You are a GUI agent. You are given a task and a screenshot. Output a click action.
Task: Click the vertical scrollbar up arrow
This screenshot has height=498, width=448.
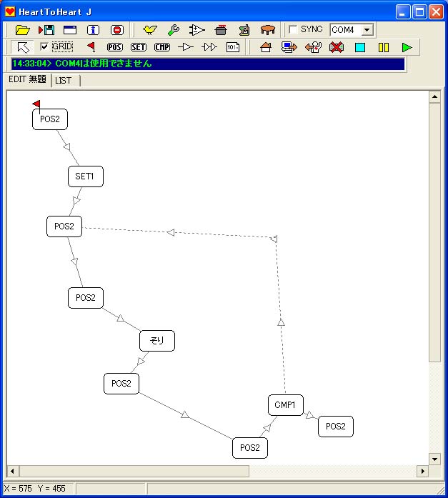[x=434, y=96]
